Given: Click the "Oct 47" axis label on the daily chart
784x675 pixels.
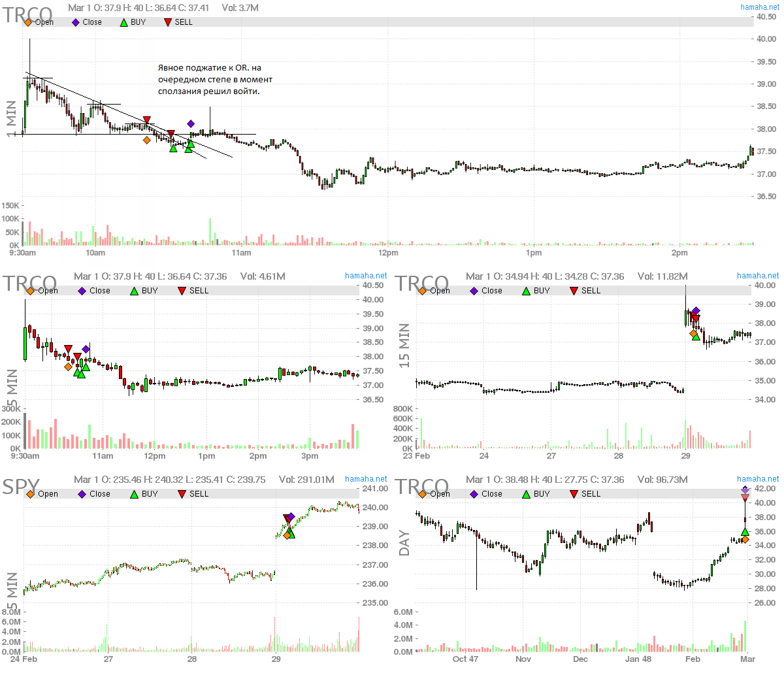Looking at the screenshot, I should click(465, 659).
